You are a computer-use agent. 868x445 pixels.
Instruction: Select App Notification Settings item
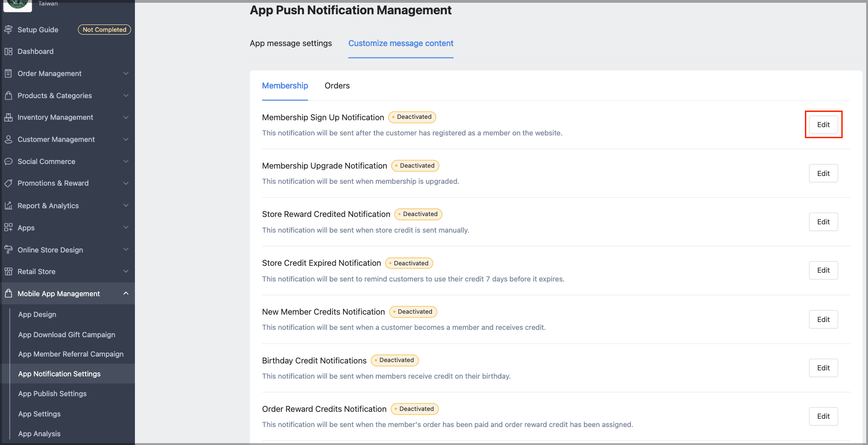[59, 374]
